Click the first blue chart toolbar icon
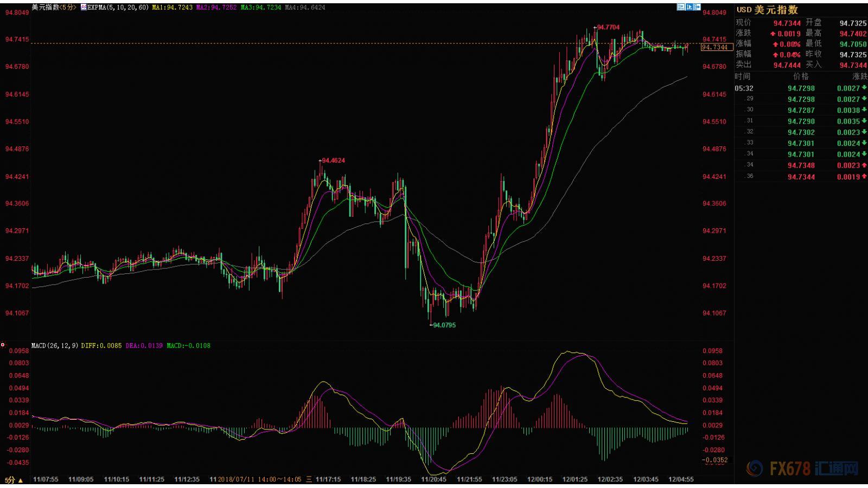The height and width of the screenshot is (488, 868). pyautogui.click(x=680, y=7)
